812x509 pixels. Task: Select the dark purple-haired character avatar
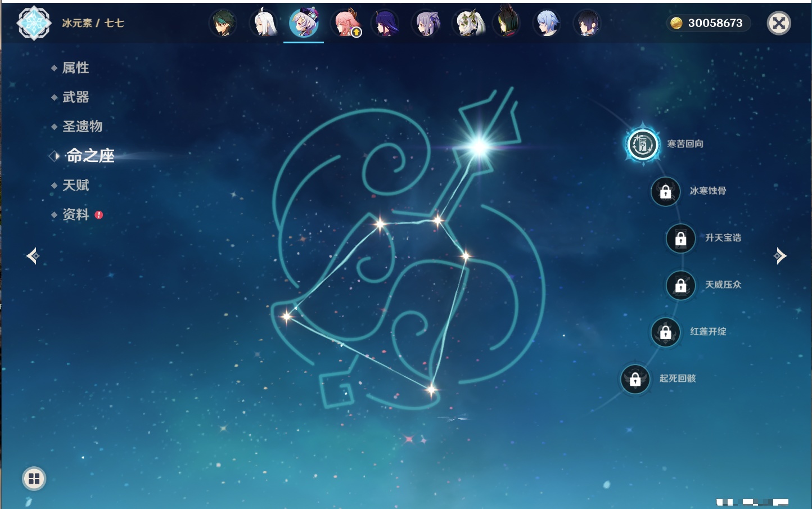pos(385,24)
